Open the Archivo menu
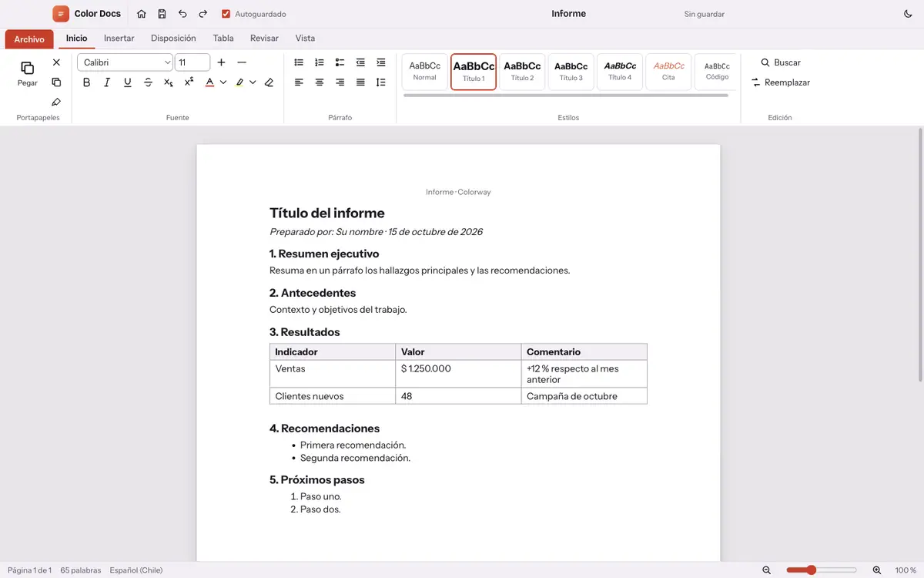 pyautogui.click(x=29, y=39)
